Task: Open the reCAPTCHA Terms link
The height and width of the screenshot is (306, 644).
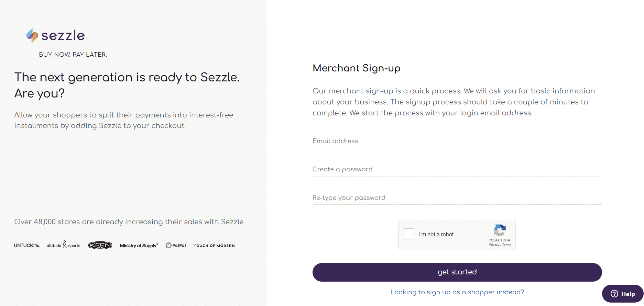Action: coord(506,245)
